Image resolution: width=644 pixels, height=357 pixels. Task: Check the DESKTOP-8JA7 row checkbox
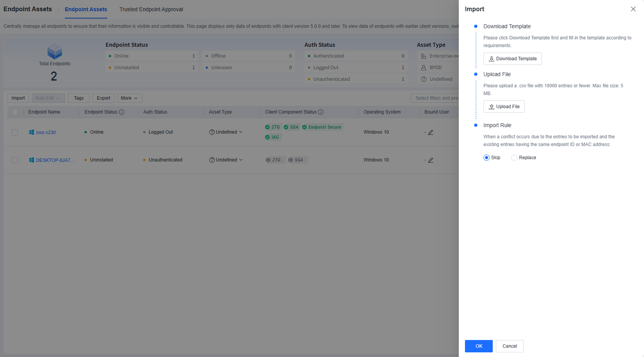[15, 160]
